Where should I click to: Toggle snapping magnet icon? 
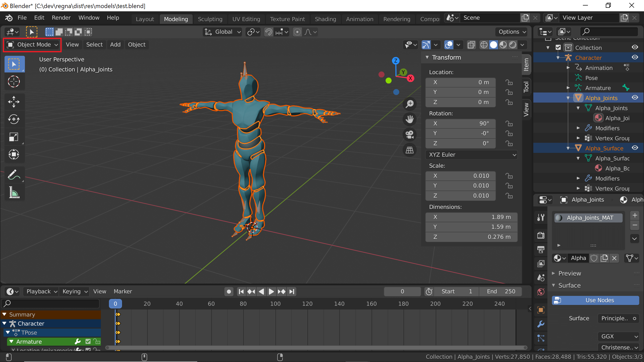click(x=269, y=32)
